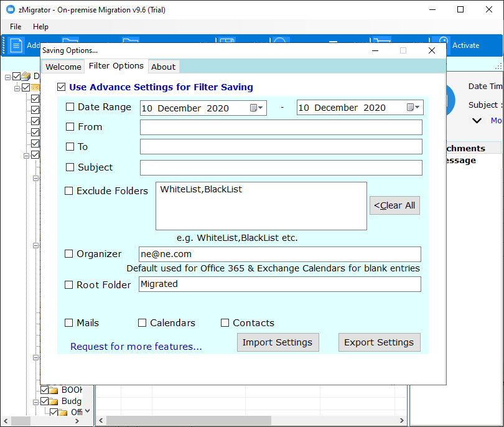Open the Help menu
504x427 pixels.
coord(40,27)
